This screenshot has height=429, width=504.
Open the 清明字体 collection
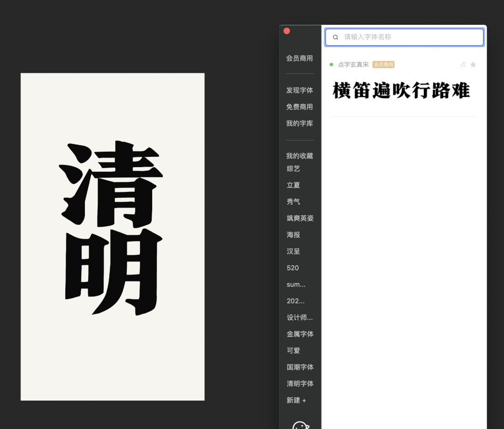coord(300,384)
